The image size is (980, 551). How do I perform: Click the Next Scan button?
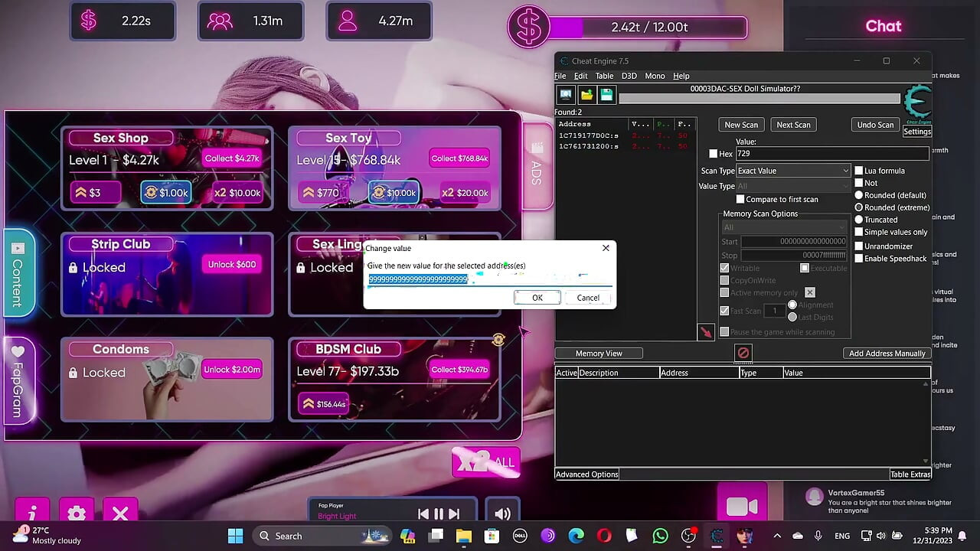[x=793, y=125]
